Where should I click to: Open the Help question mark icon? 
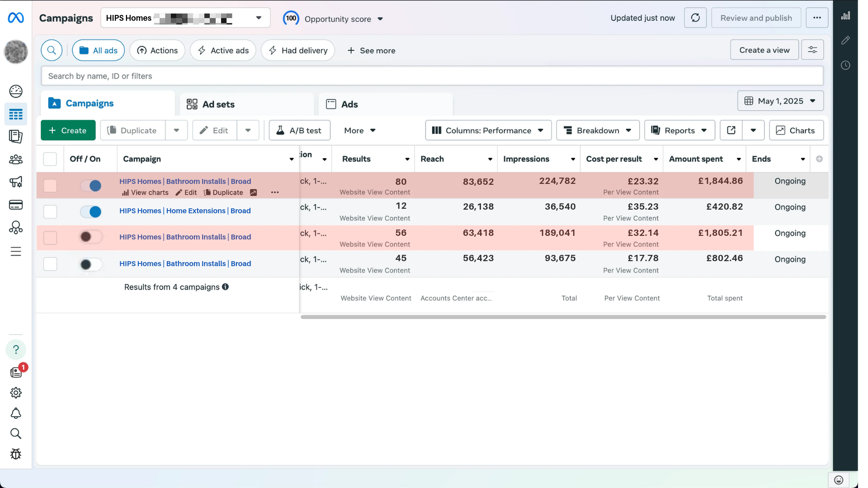pyautogui.click(x=16, y=349)
